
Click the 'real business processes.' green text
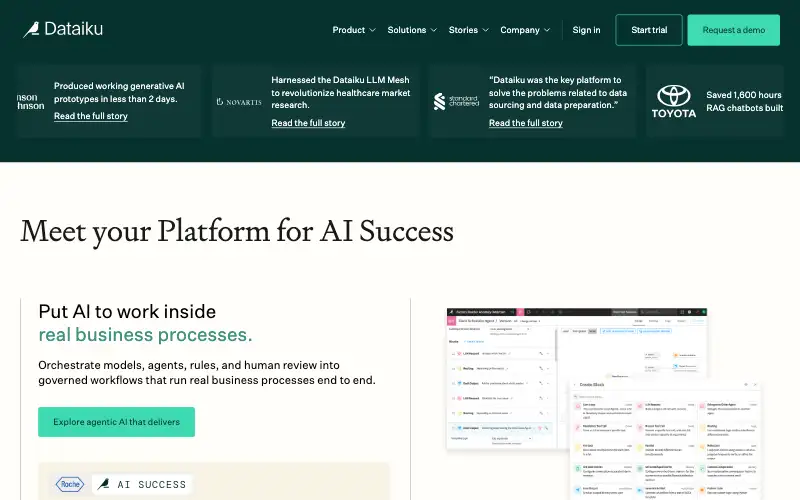point(145,335)
